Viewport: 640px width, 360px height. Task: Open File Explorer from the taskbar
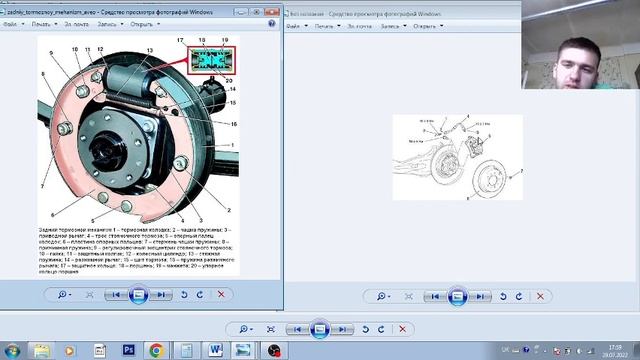click(41, 351)
